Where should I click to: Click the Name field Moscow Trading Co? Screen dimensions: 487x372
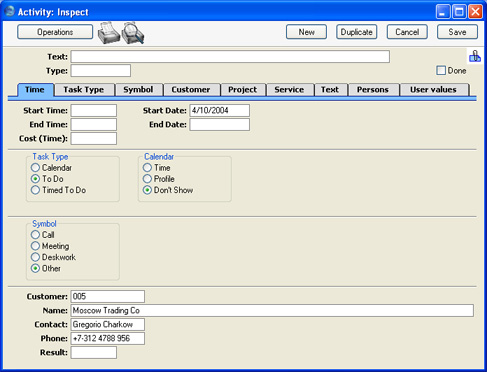coord(272,311)
